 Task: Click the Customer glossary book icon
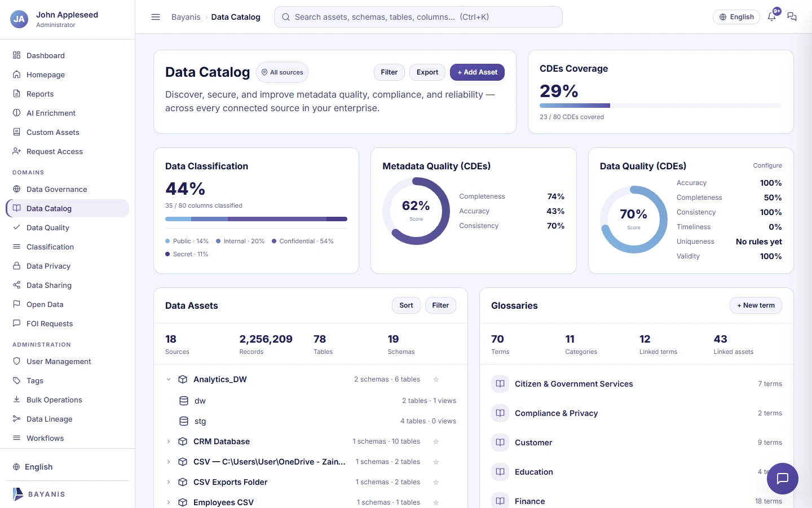(500, 443)
